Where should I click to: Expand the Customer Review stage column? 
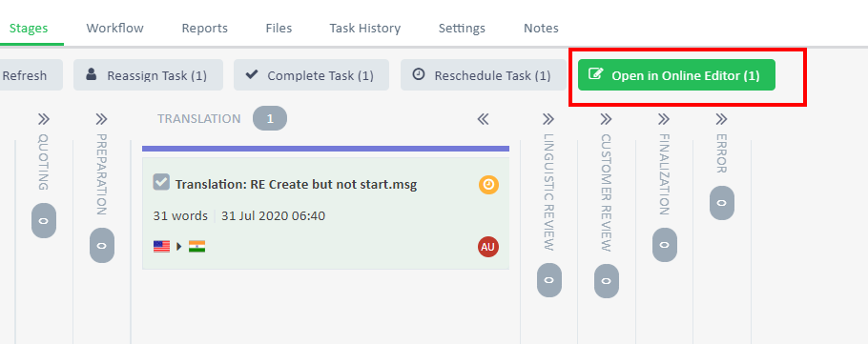pyautogui.click(x=606, y=119)
